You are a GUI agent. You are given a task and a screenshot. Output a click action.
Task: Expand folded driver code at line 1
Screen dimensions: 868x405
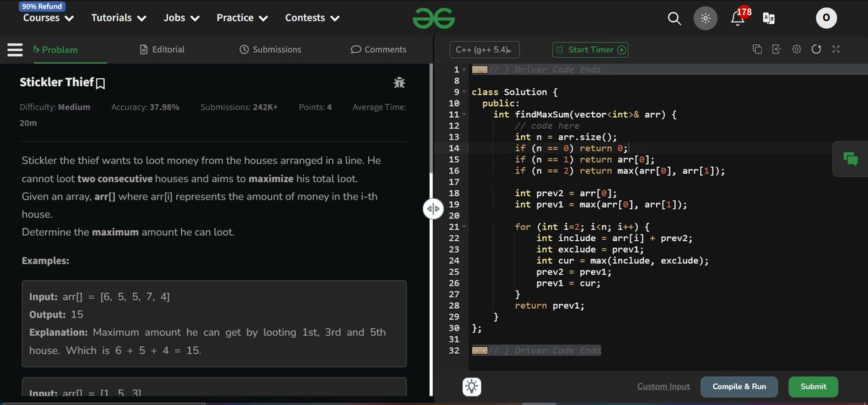[x=479, y=70]
